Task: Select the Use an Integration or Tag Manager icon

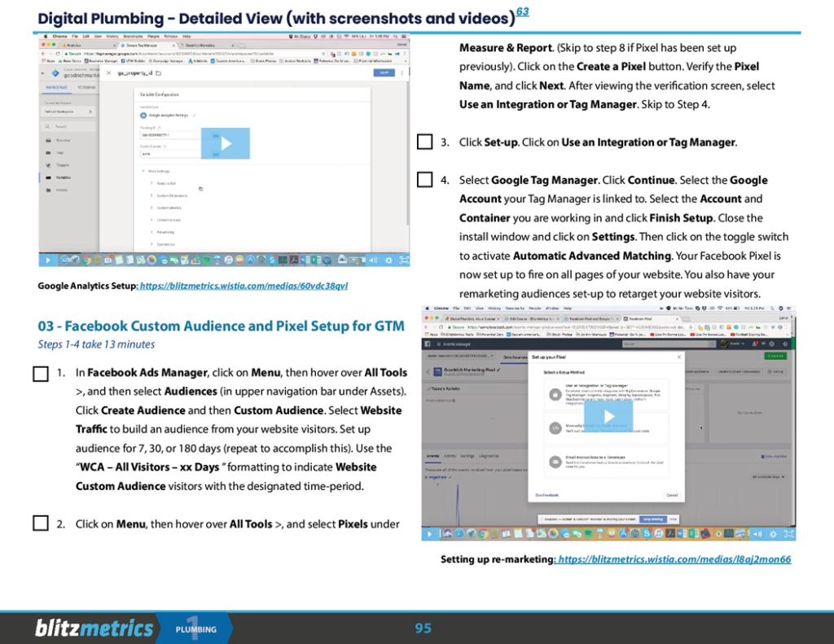Action: pyautogui.click(x=555, y=395)
